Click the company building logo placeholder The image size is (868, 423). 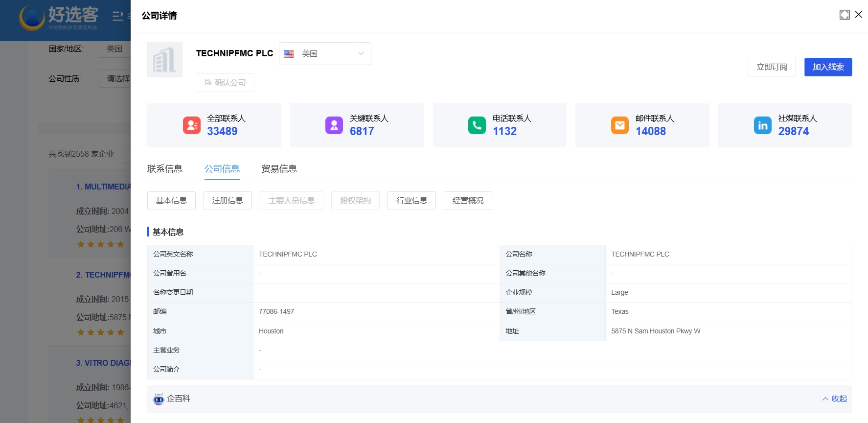(165, 60)
